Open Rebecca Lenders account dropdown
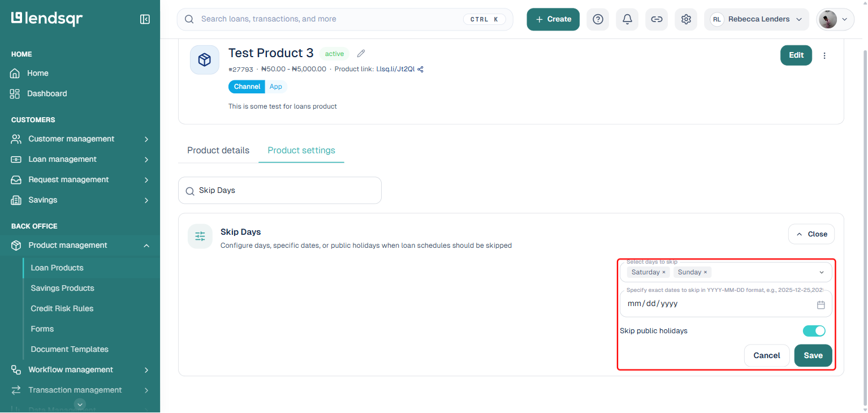This screenshot has width=868, height=413. (x=757, y=19)
